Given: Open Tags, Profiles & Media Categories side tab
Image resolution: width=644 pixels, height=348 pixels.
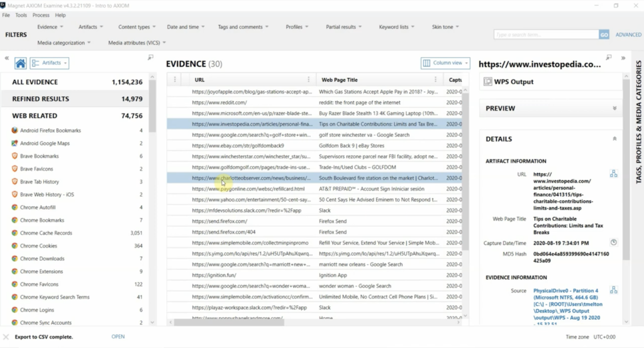Looking at the screenshot, I should point(638,121).
